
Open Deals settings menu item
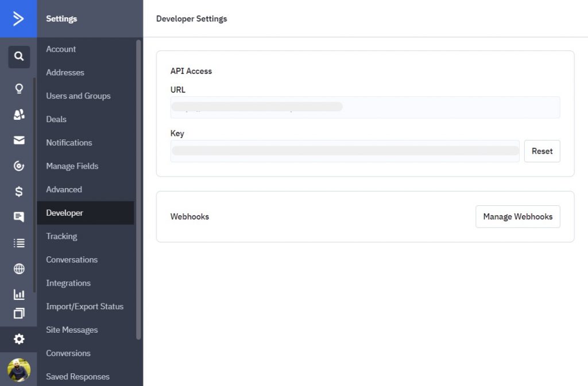pos(56,119)
